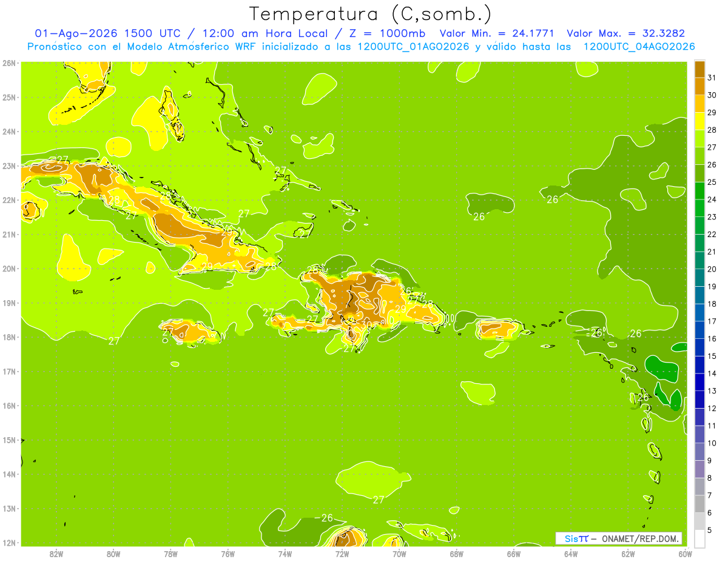Click the 26N latitude label
This screenshot has height=562, width=728.
[x=8, y=63]
